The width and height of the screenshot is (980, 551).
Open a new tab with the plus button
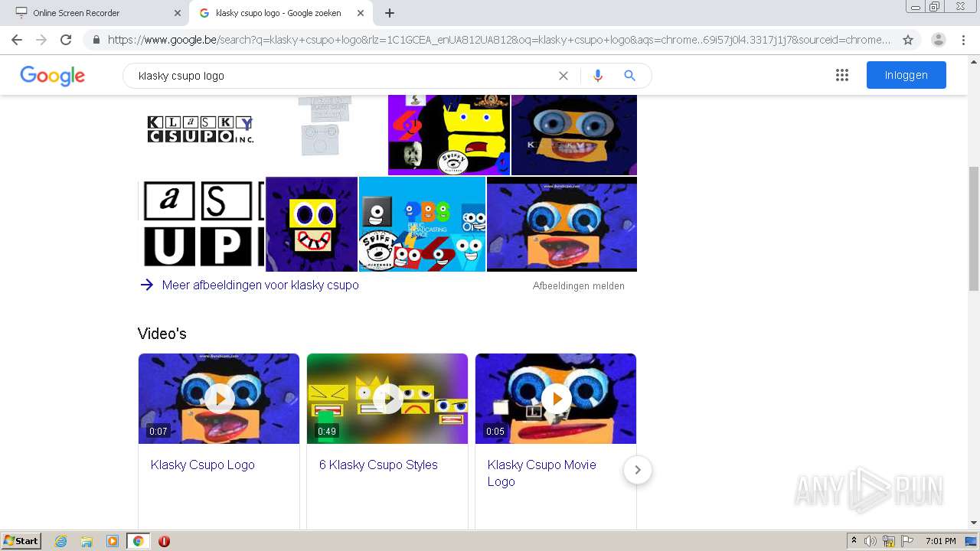tap(389, 13)
